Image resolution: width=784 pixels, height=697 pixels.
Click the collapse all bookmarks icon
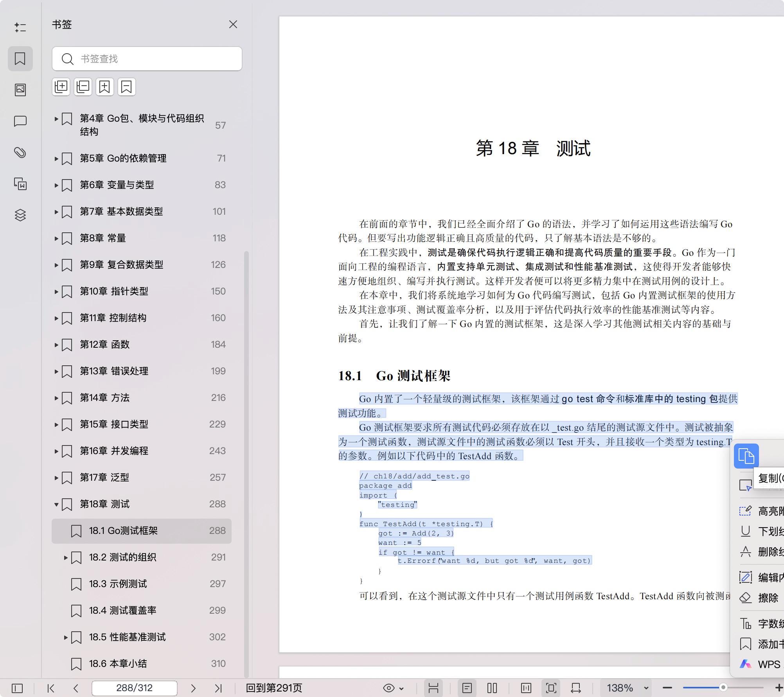coord(83,87)
